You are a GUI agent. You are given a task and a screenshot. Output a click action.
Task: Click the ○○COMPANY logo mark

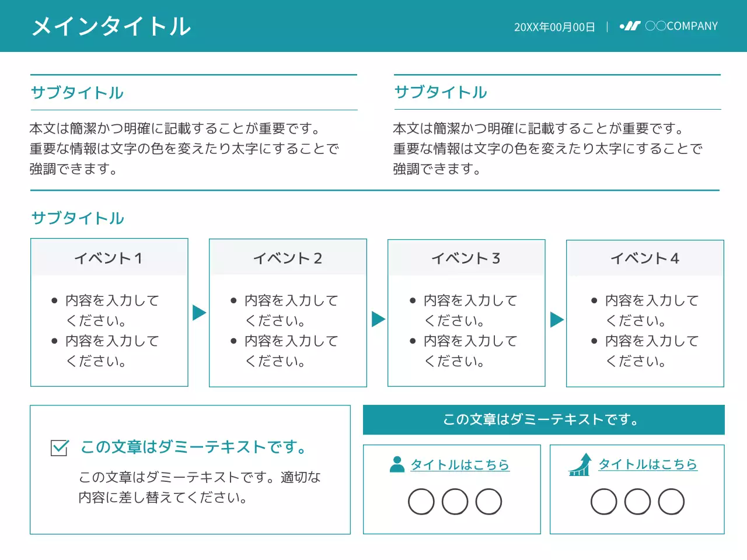pyautogui.click(x=630, y=26)
